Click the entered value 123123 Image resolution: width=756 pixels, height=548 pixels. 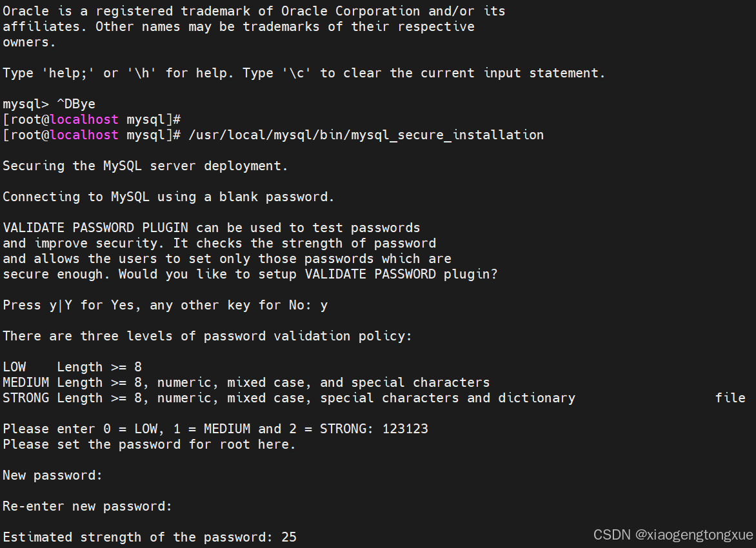[405, 429]
